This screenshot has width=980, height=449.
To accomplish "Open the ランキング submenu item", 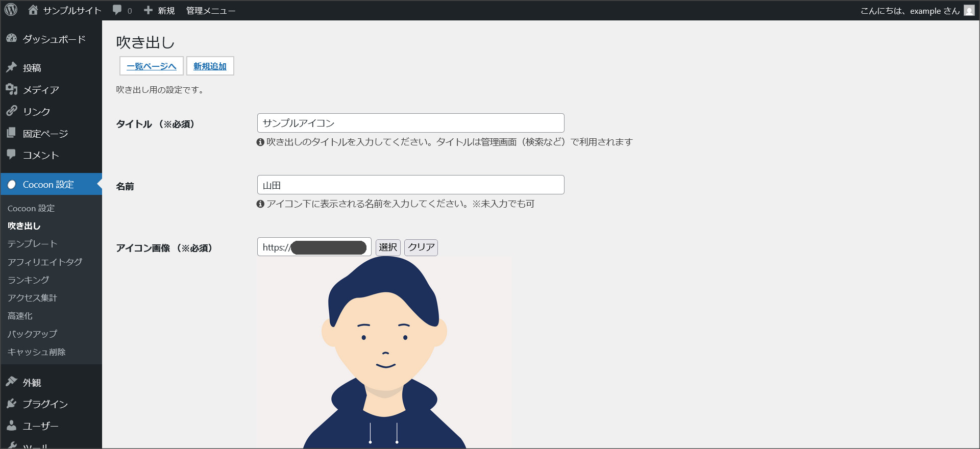I will [x=29, y=280].
